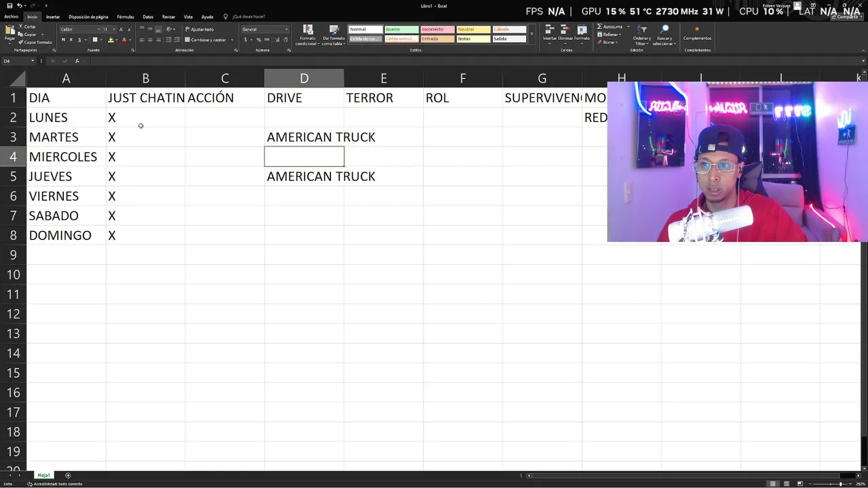Screen dimensions: 868x488
Task: Click the zoom slider in status bar
Action: pyautogui.click(x=830, y=484)
